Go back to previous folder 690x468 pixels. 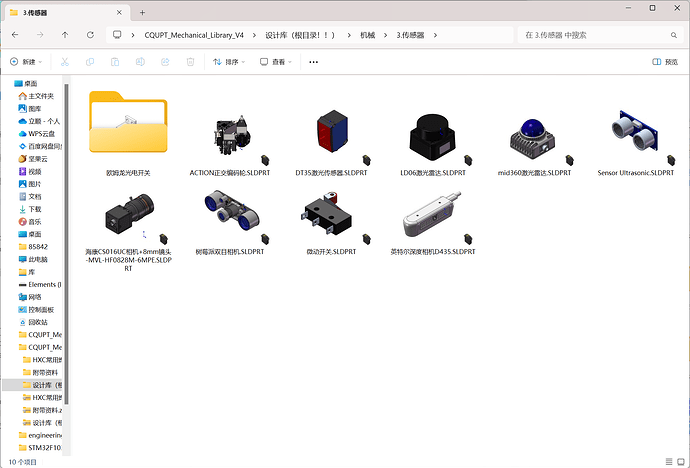[15, 35]
